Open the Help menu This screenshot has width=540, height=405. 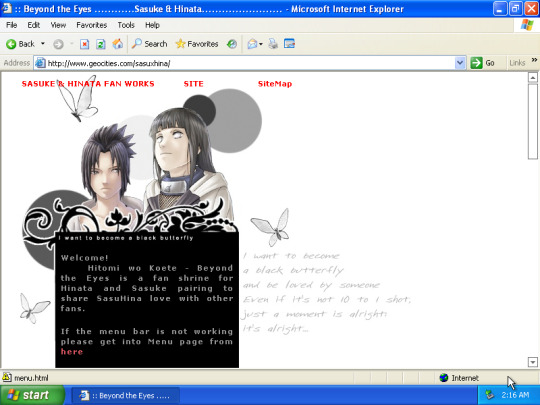click(x=152, y=25)
